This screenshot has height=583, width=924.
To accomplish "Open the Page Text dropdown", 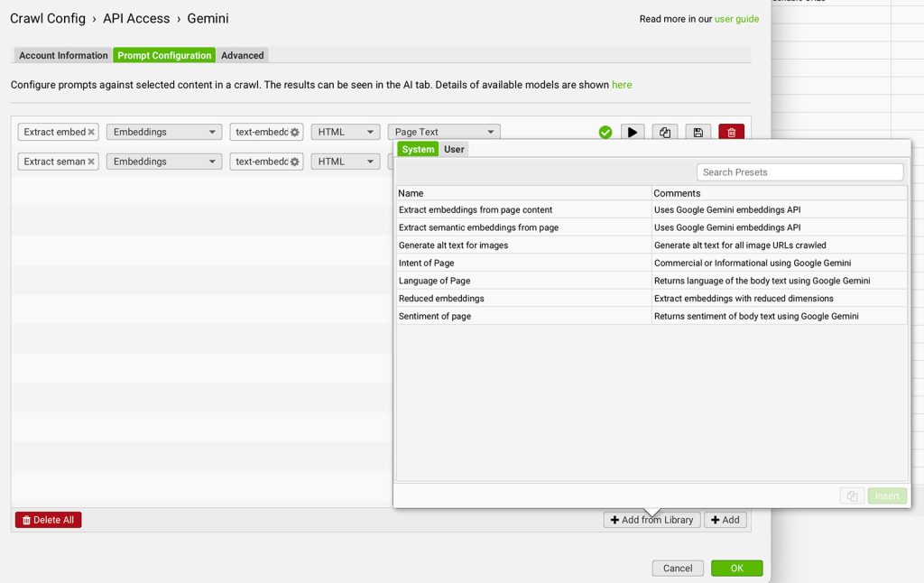I will pos(444,132).
